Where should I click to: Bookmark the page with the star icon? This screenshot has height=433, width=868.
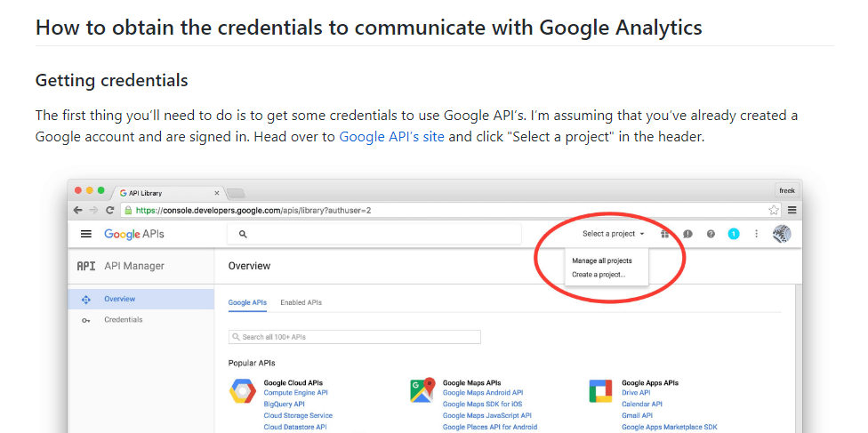(774, 211)
